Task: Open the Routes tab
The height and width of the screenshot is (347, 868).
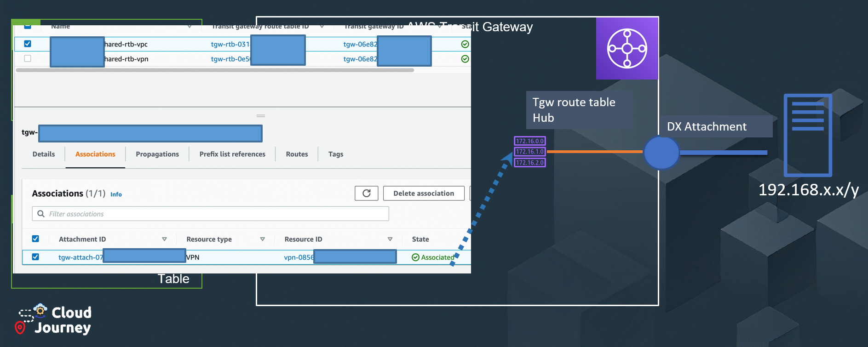Action: 297,154
